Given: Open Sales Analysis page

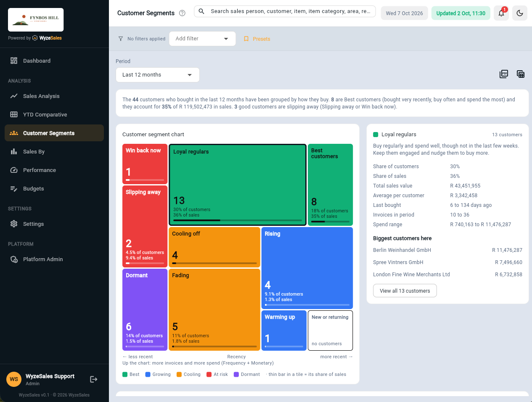Looking at the screenshot, I should click(54, 96).
